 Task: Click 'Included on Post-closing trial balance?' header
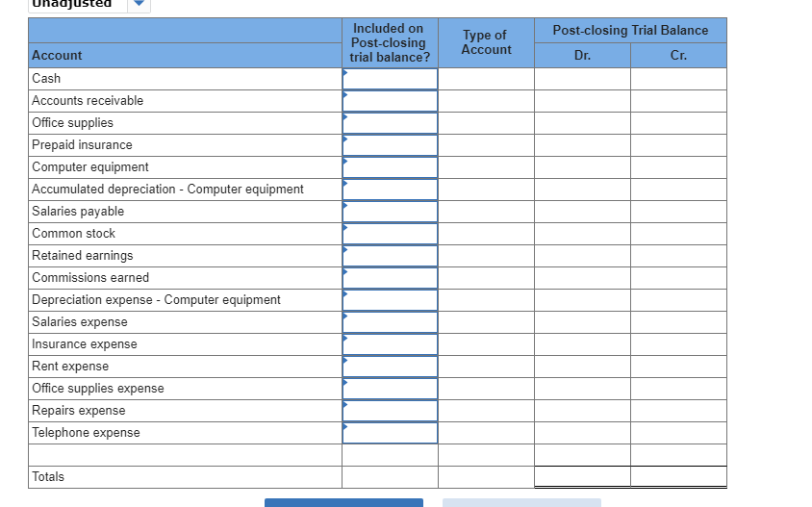pos(390,43)
